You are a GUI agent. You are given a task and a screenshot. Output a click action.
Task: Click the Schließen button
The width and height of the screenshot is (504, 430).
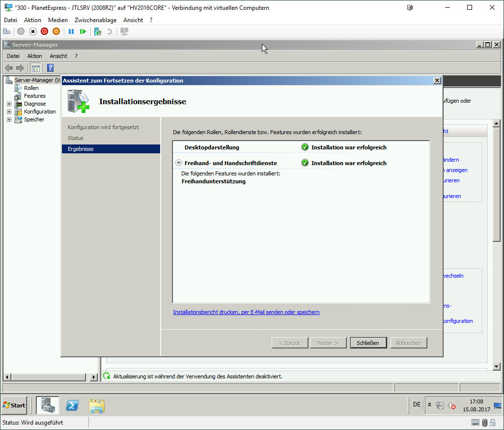pos(368,343)
